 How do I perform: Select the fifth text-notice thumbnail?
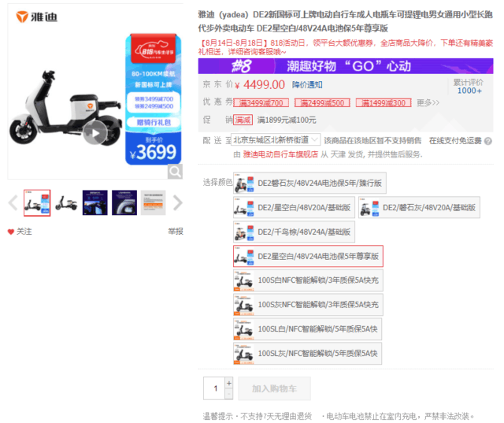point(154,202)
